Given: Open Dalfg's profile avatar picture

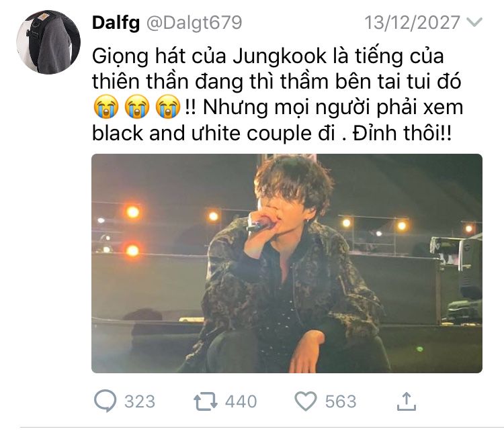Looking at the screenshot, I should pyautogui.click(x=48, y=42).
